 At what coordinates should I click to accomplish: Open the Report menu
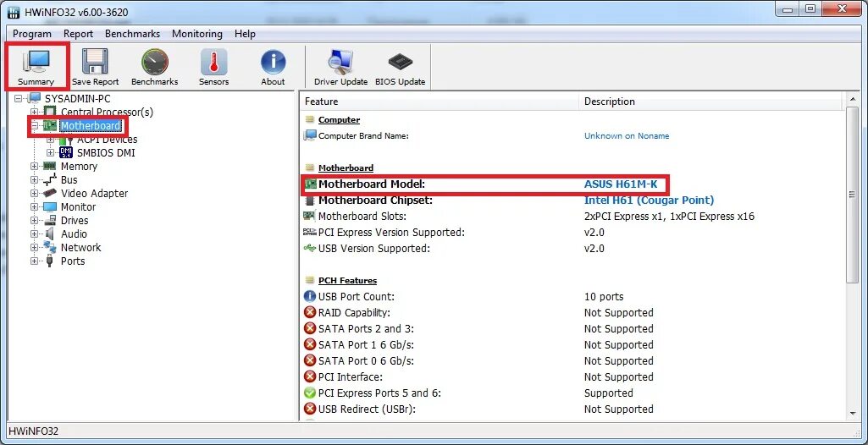[78, 34]
